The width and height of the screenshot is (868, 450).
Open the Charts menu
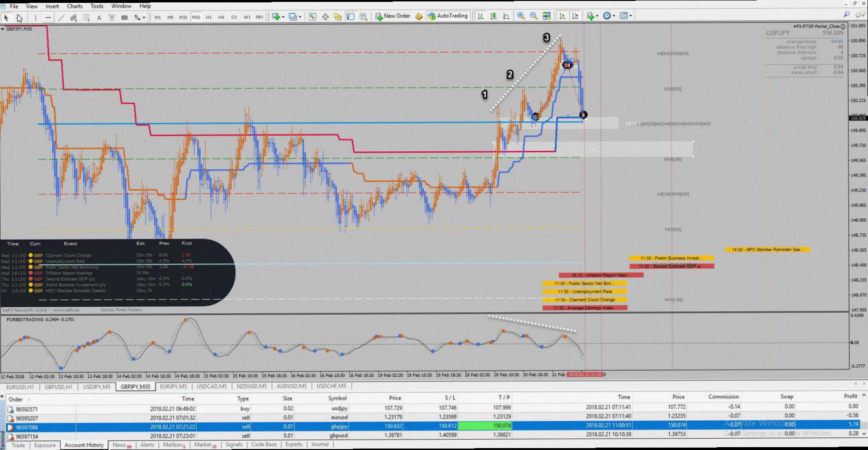[75, 6]
